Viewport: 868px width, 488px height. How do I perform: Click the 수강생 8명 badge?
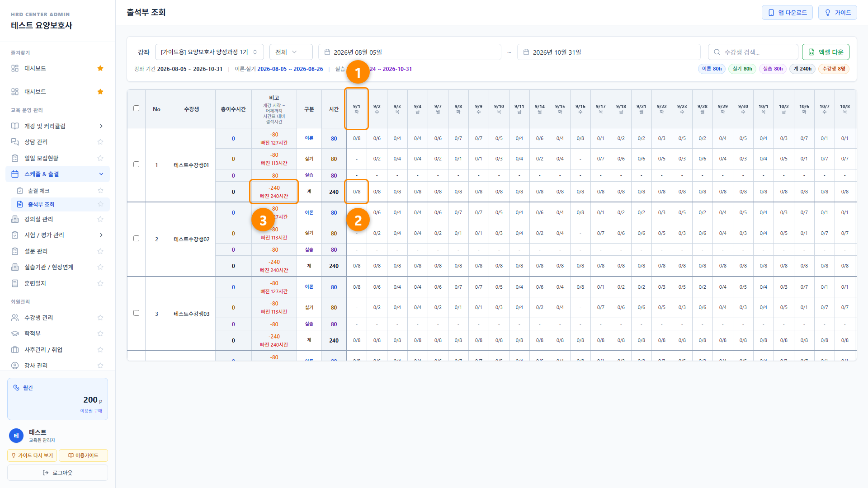tap(834, 69)
